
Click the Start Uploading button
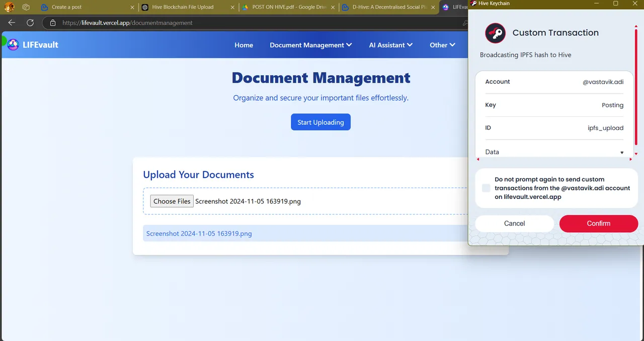(320, 122)
